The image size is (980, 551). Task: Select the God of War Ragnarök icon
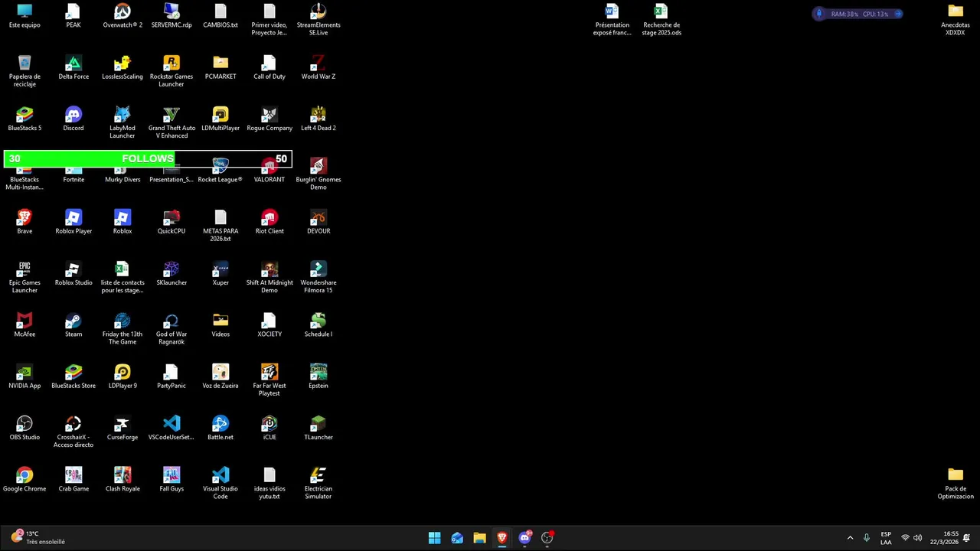click(171, 329)
